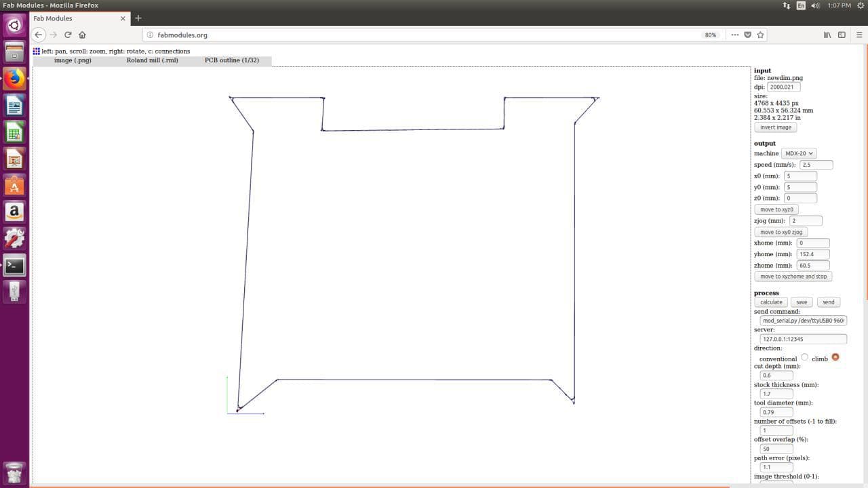The height and width of the screenshot is (488, 868).
Task: Reload the fabmodules.org page
Action: tap(68, 35)
